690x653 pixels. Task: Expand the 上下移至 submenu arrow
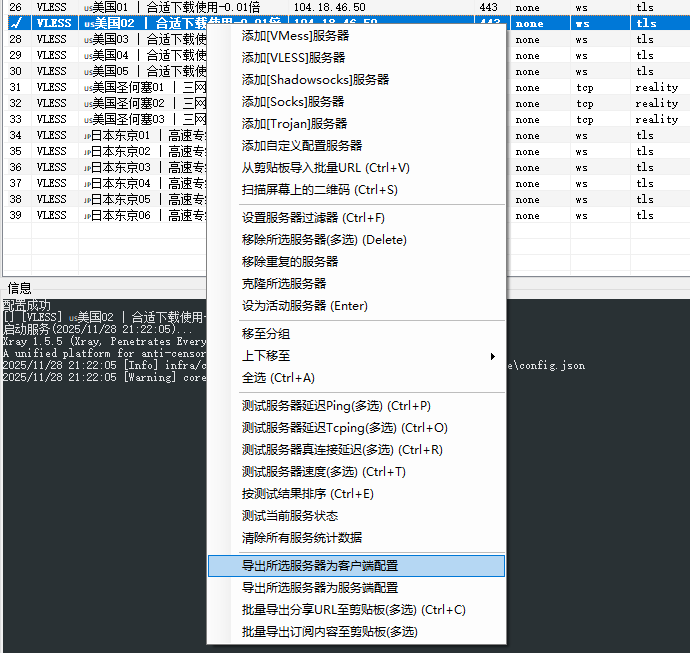(492, 356)
